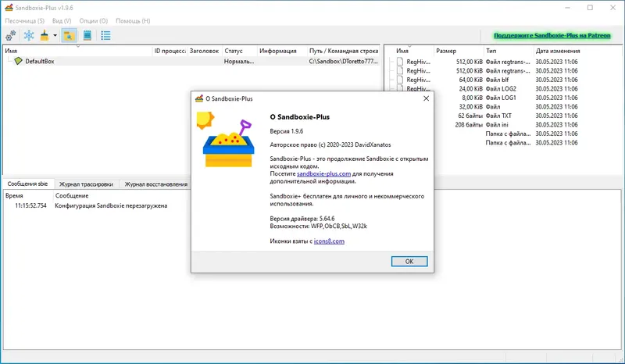This screenshot has width=625, height=364.
Task: Select the 24,00 KiB size cell
Action: click(x=470, y=89)
